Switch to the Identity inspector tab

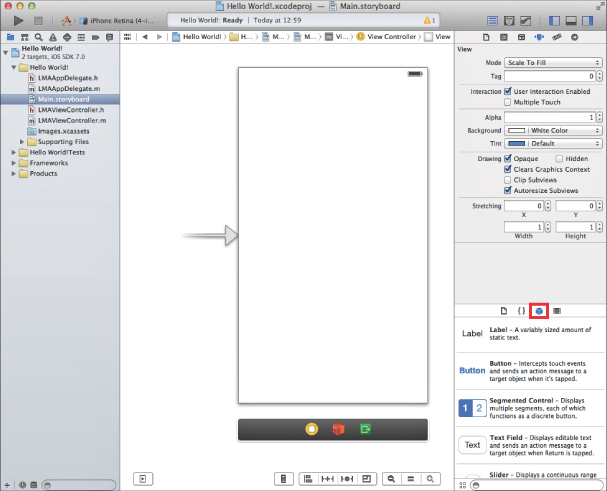pyautogui.click(x=521, y=37)
